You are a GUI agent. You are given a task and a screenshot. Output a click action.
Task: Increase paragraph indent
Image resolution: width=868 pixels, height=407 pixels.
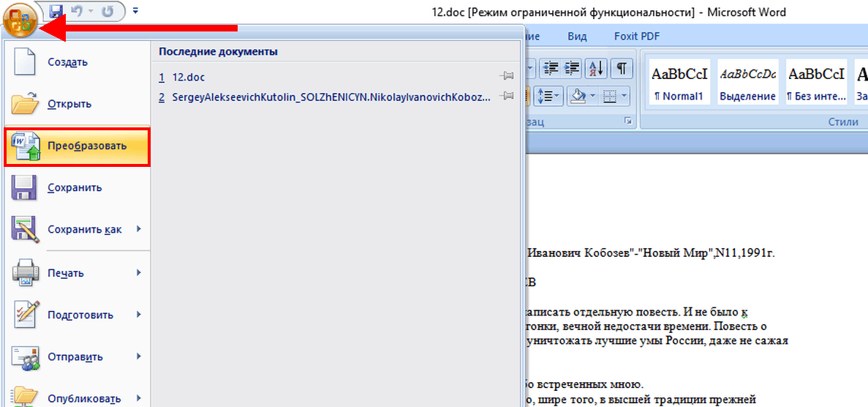tap(573, 68)
